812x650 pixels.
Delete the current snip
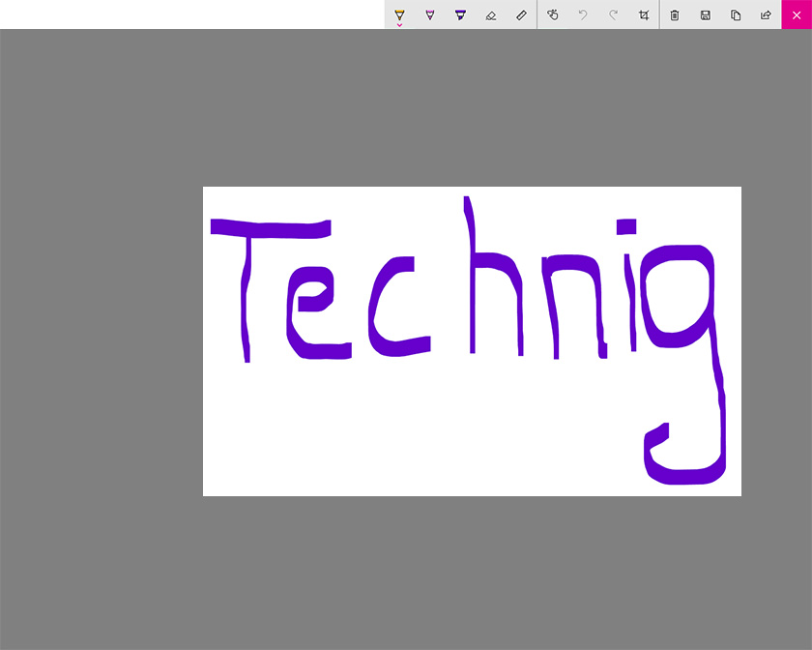(x=675, y=15)
